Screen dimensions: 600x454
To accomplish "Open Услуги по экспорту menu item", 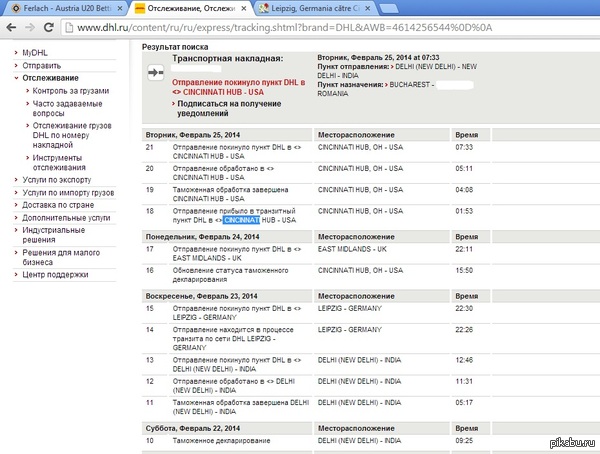I will pyautogui.click(x=57, y=180).
